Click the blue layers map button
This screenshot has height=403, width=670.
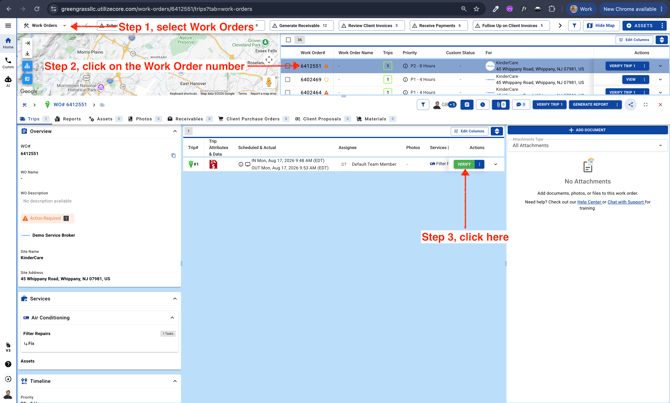(x=27, y=66)
